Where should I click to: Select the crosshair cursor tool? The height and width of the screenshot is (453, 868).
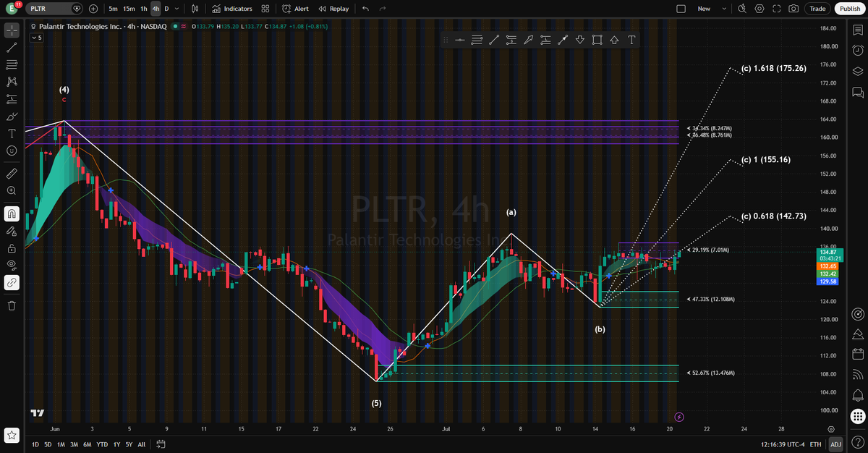(12, 30)
